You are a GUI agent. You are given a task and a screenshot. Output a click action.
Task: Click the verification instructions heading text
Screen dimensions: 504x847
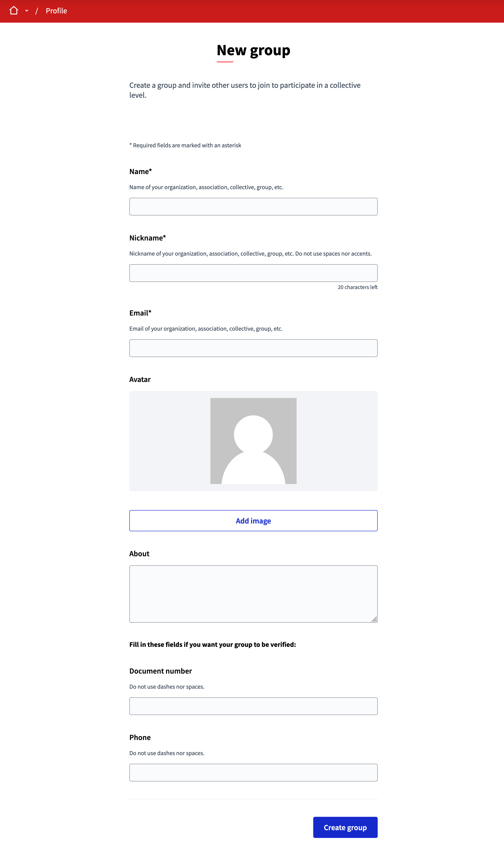[213, 644]
